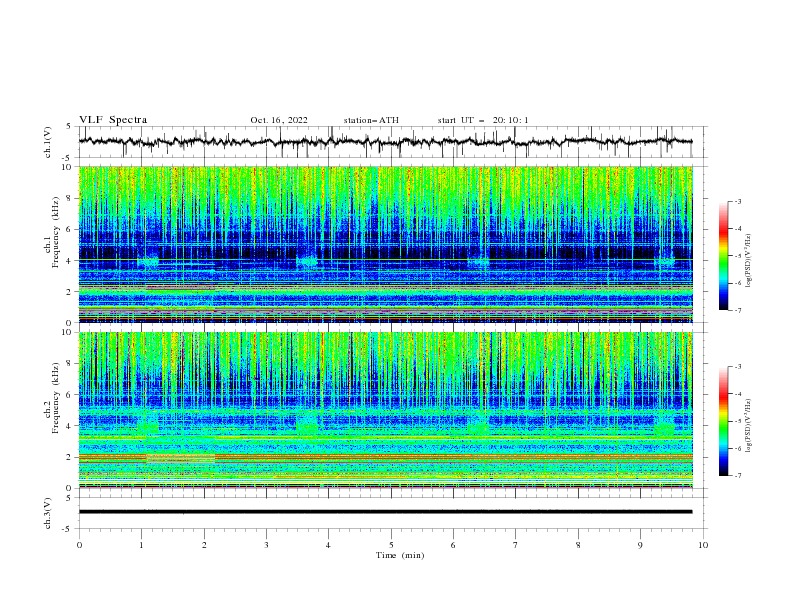The height and width of the screenshot is (612, 792).
Task: Click the "VLF Spectra" title text
Action: tap(113, 120)
